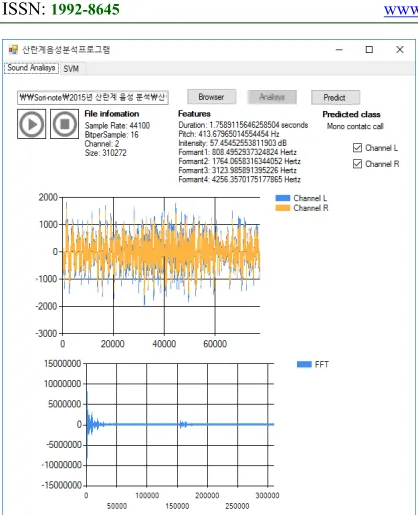Select the Duration feature value line

click(x=243, y=125)
